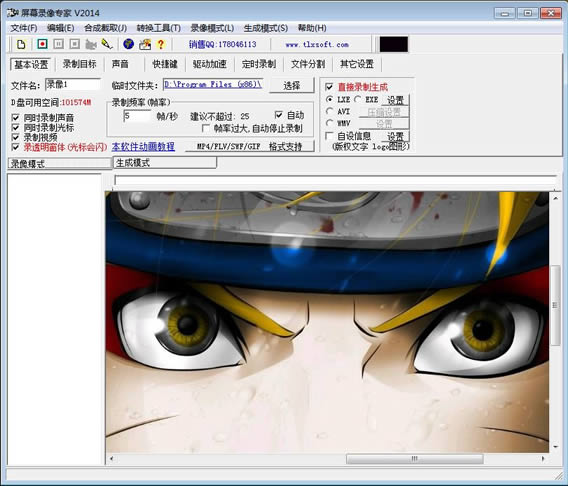Viewport: 568px width, 486px height.
Task: Start recording with the red record icon
Action: (42, 44)
